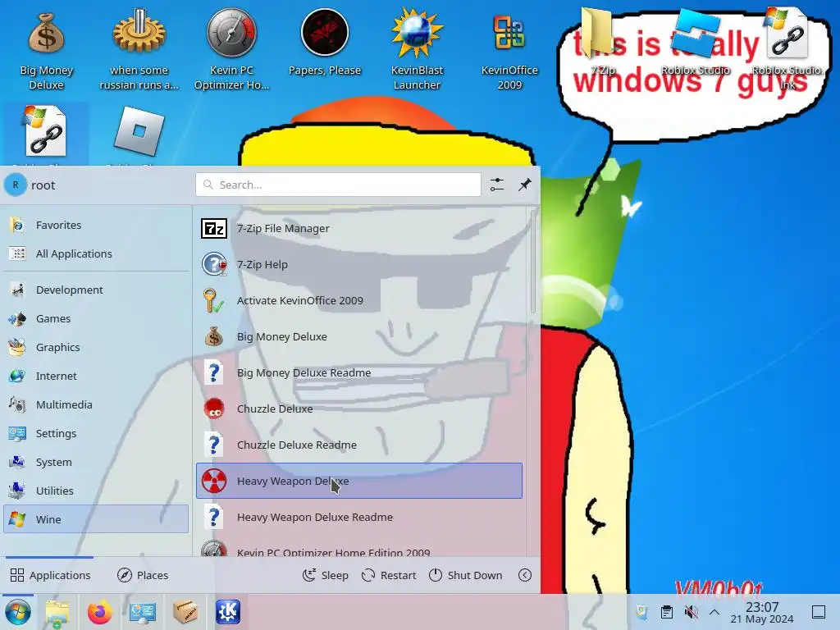The width and height of the screenshot is (840, 630).
Task: Click the root user avatar
Action: click(16, 185)
